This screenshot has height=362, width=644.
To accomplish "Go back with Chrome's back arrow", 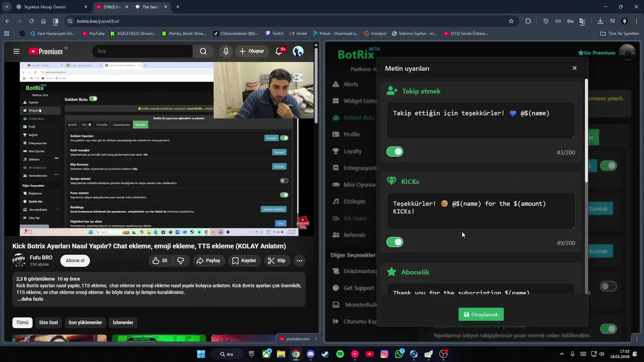I will (7, 21).
